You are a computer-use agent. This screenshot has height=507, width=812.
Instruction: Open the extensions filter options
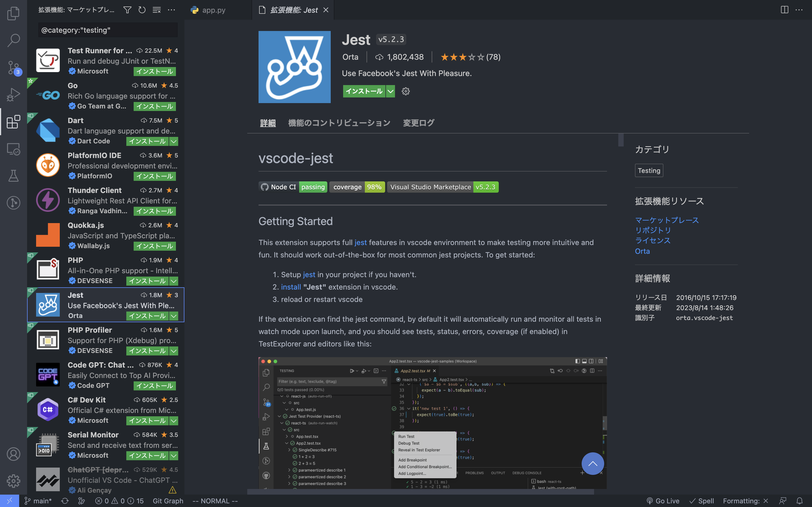(127, 10)
